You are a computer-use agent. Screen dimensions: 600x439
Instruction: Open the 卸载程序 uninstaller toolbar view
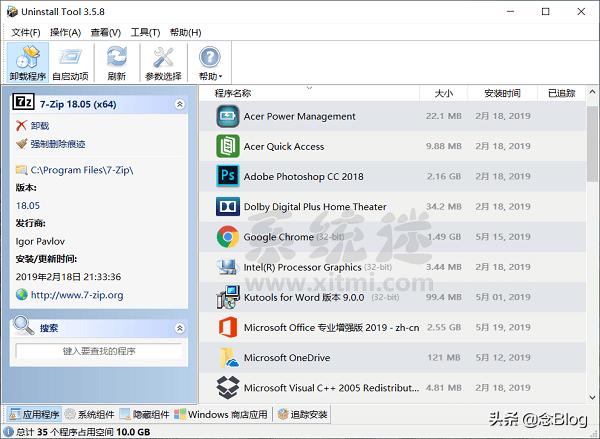tap(28, 63)
